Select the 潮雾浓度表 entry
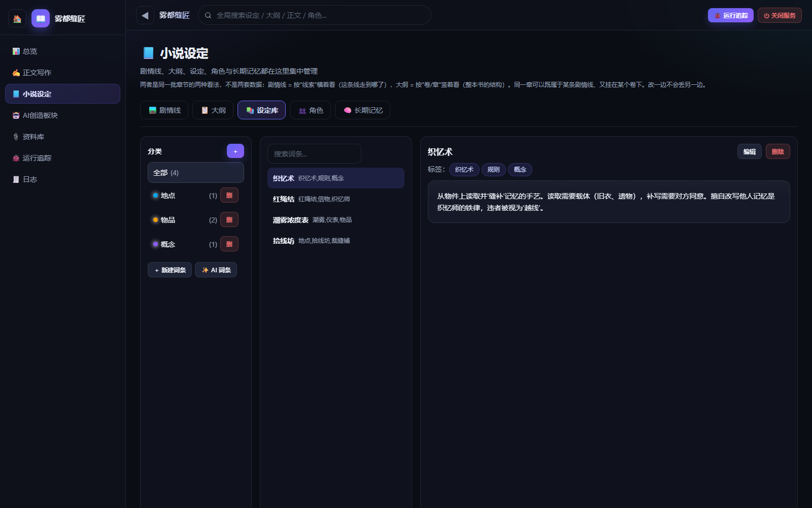812x508 pixels. [x=336, y=220]
